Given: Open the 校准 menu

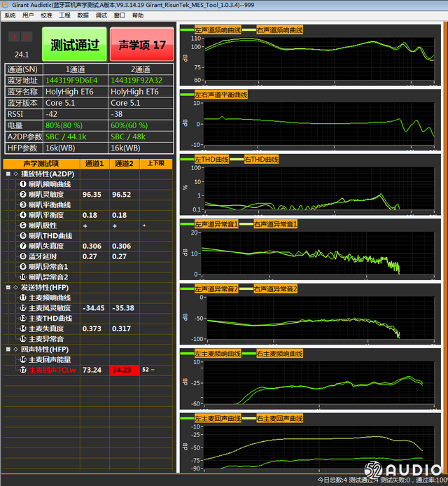Looking at the screenshot, I should pyautogui.click(x=46, y=15).
